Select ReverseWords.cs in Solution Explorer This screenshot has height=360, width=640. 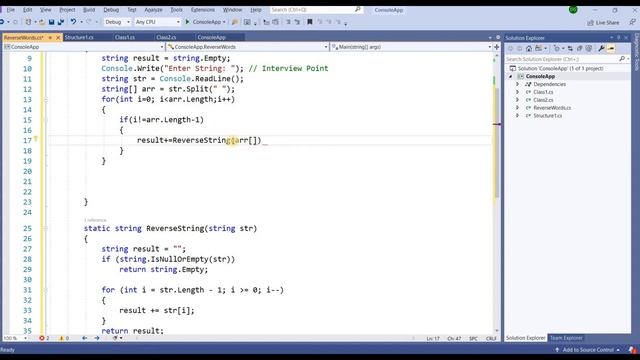click(552, 108)
